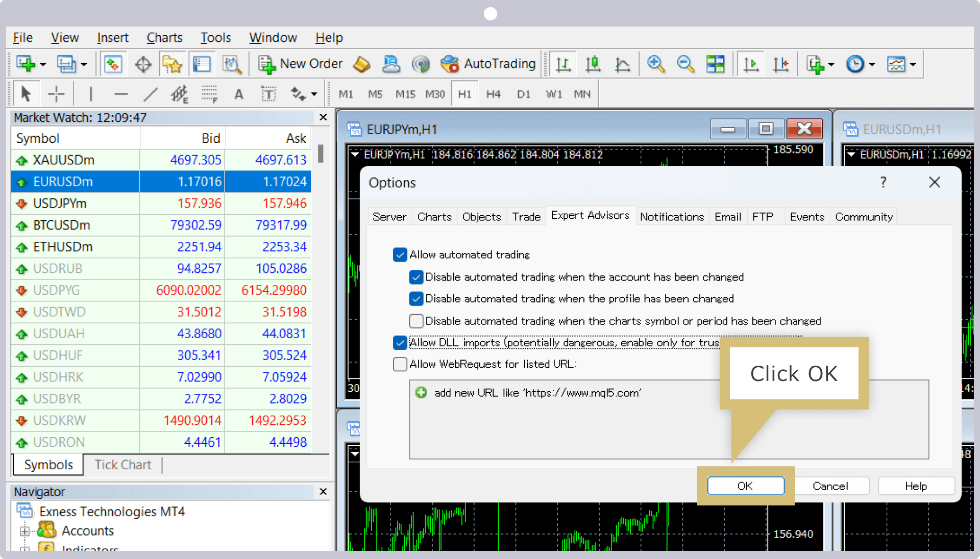Switch chart to Candlesticks style

click(593, 64)
